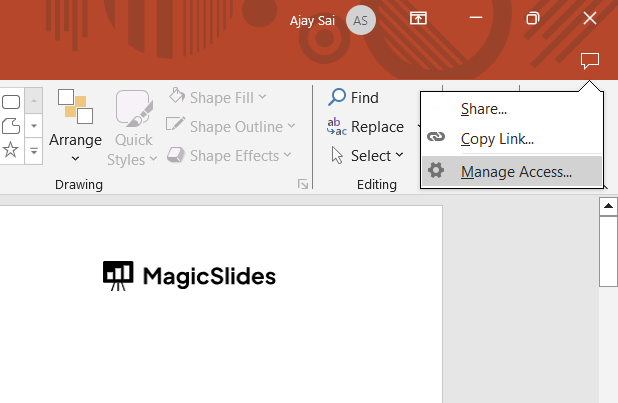Open the Comments speech bubble
Viewport: 618px width, 403px height.
tap(590, 61)
